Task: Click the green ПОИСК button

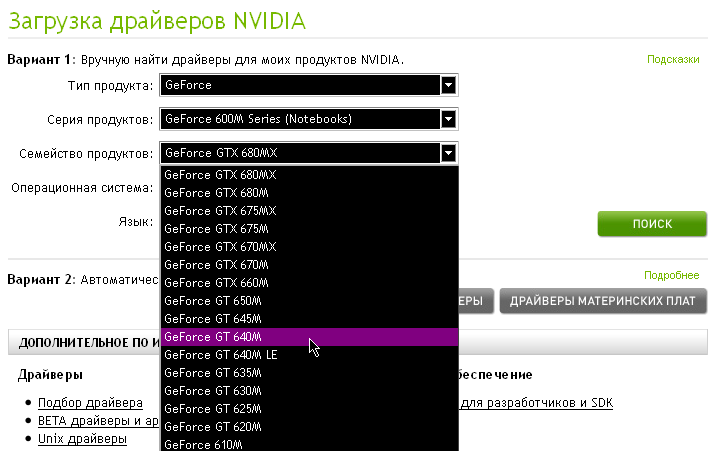Action: click(x=652, y=224)
